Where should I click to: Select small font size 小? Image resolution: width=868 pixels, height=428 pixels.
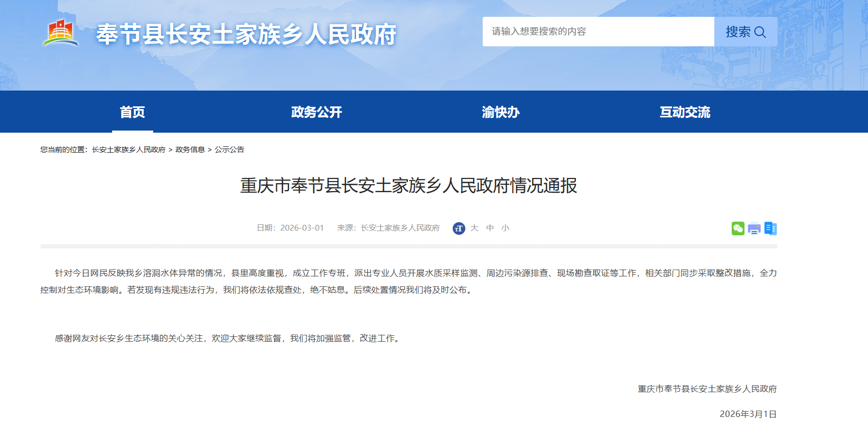(x=505, y=228)
